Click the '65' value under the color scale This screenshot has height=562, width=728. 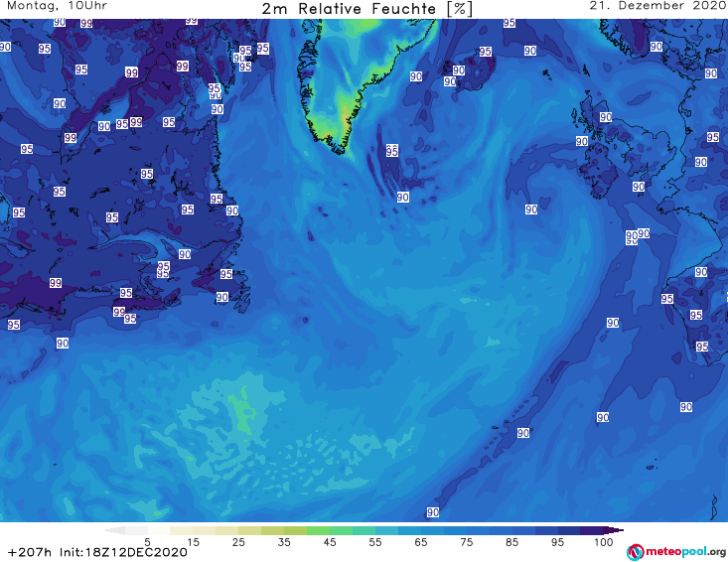[421, 542]
